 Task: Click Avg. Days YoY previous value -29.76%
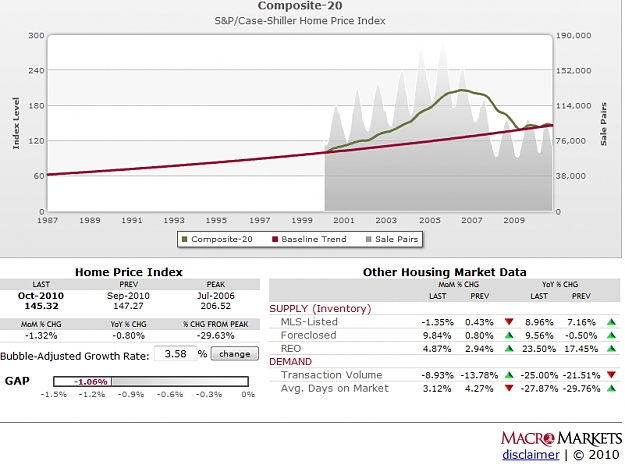[581, 389]
